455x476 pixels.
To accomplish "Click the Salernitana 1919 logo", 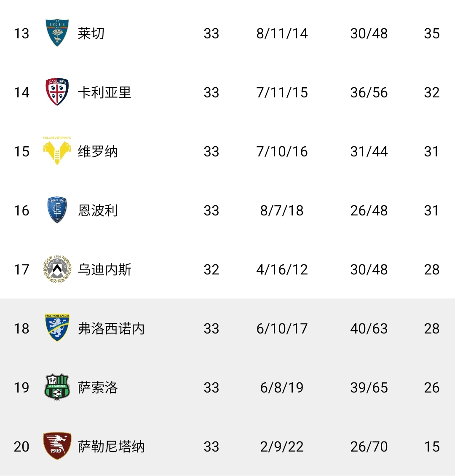I will pyautogui.click(x=57, y=446).
